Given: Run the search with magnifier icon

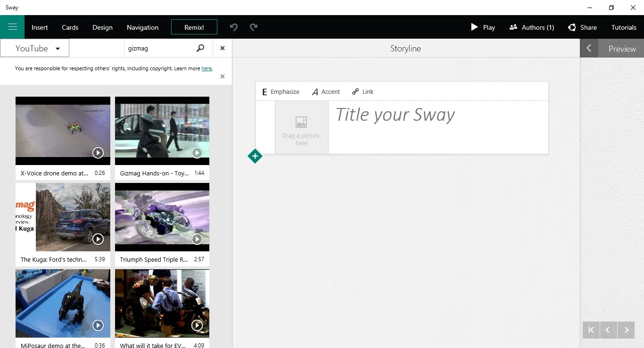Looking at the screenshot, I should (200, 48).
